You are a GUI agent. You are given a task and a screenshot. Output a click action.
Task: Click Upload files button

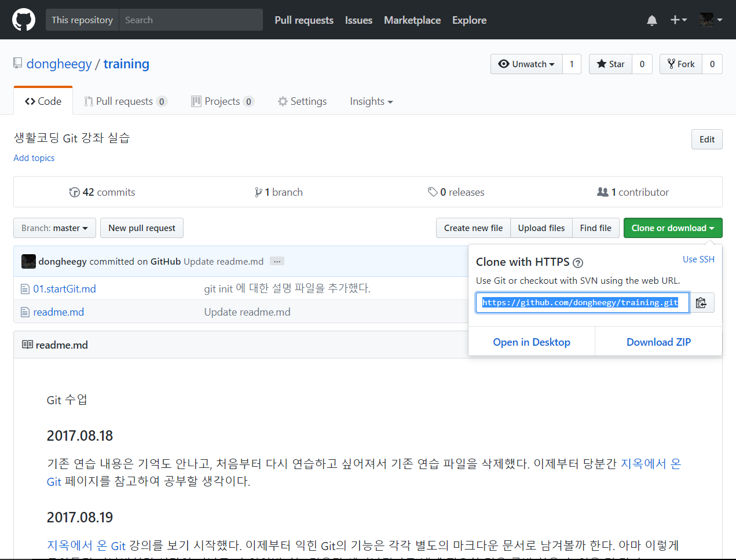pos(541,228)
